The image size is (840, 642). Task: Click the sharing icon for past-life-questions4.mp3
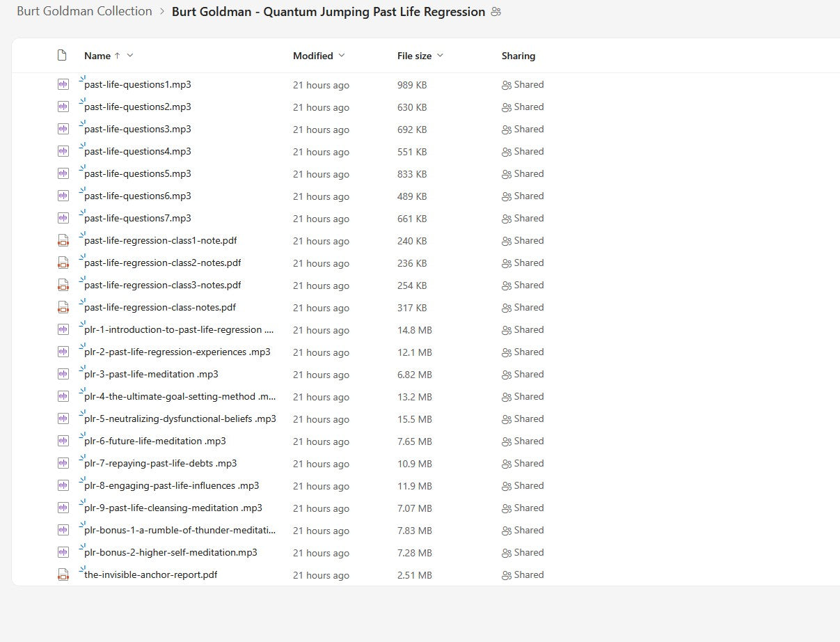(x=506, y=152)
